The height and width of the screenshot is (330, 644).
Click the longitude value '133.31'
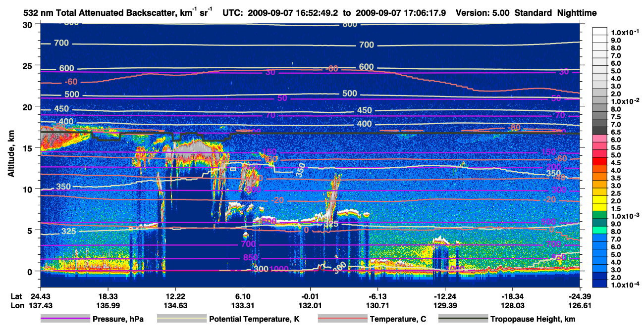pos(242,305)
